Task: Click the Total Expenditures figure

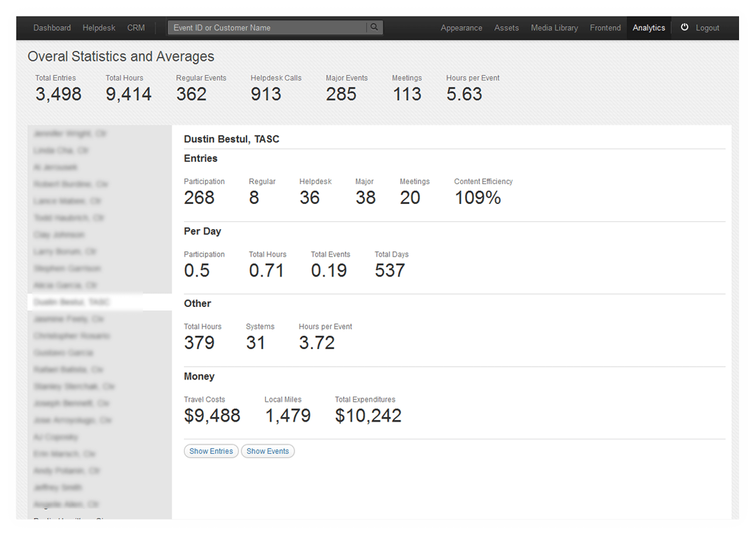Action: [x=368, y=415]
